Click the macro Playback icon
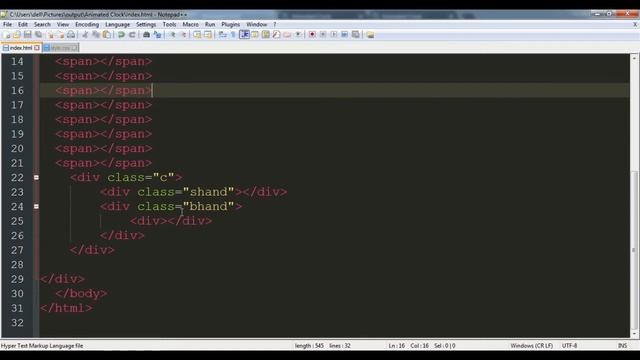Image resolution: width=640 pixels, height=360 pixels. coord(334,35)
